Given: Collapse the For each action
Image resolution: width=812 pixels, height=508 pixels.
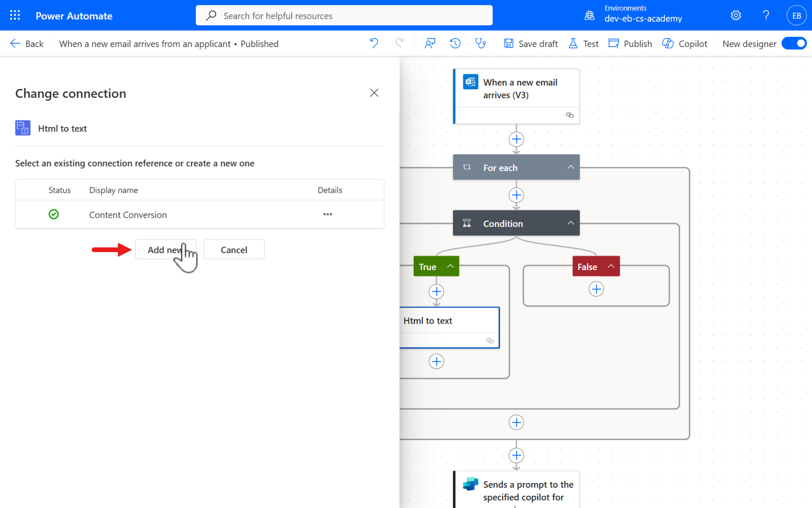Looking at the screenshot, I should click(x=570, y=167).
